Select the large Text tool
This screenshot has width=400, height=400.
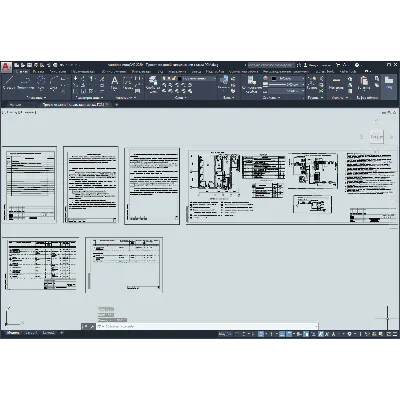114,83
